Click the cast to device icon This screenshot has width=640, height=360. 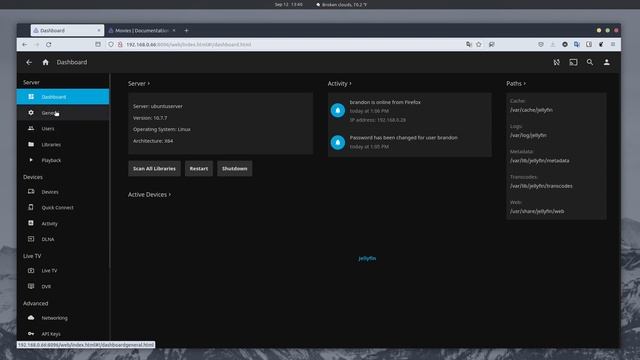573,62
